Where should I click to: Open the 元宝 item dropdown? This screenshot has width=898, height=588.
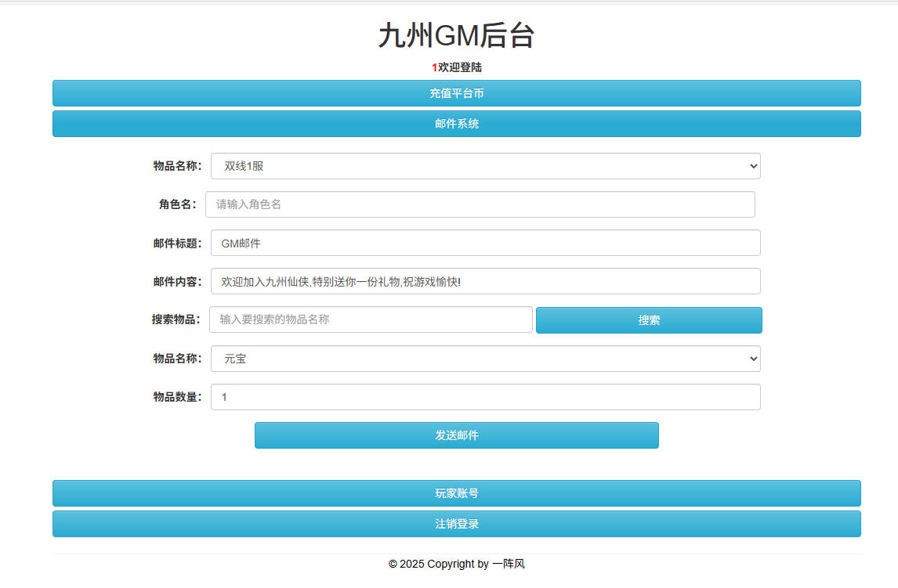485,359
